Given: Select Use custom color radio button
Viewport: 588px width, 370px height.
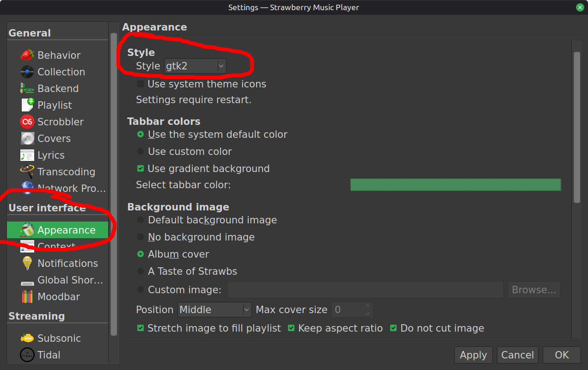Looking at the screenshot, I should point(141,152).
